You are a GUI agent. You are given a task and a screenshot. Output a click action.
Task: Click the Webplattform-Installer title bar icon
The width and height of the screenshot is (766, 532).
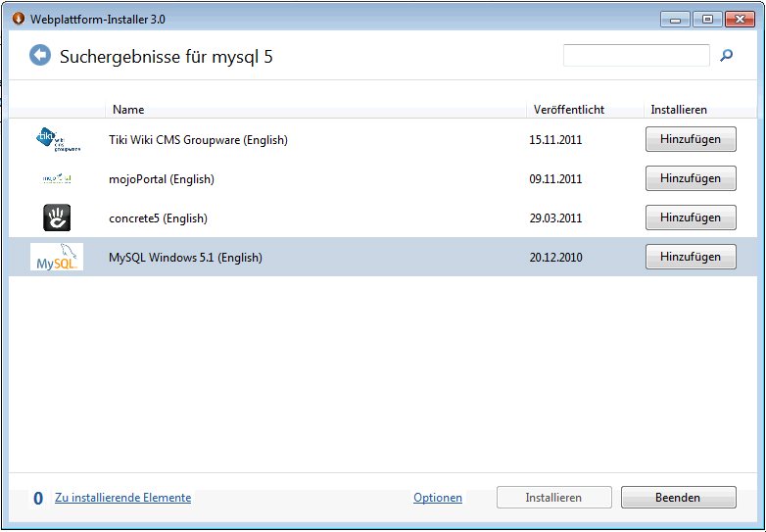[x=18, y=19]
